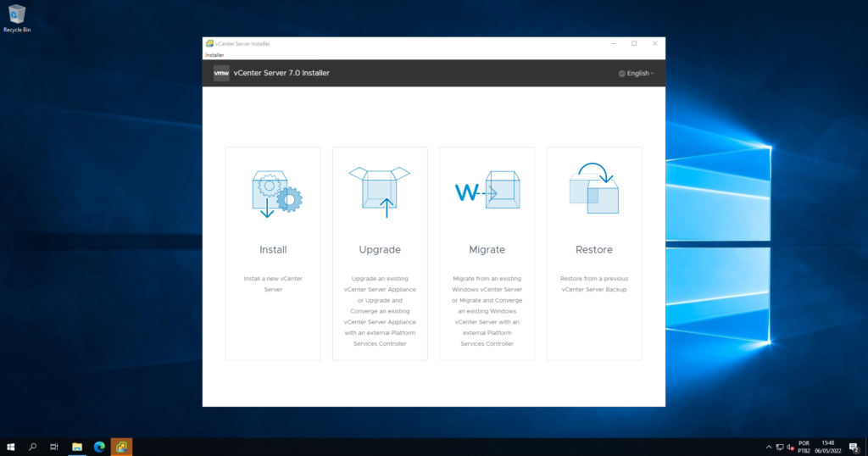Viewport: 868px width, 456px height.
Task: Click 'vCenter Server Installer' window title text
Action: point(243,44)
